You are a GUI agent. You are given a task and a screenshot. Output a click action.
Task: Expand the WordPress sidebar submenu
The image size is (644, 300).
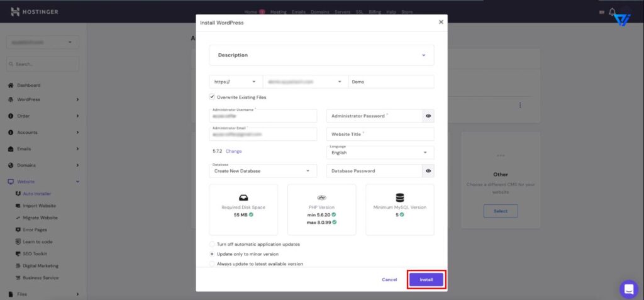coord(77,99)
